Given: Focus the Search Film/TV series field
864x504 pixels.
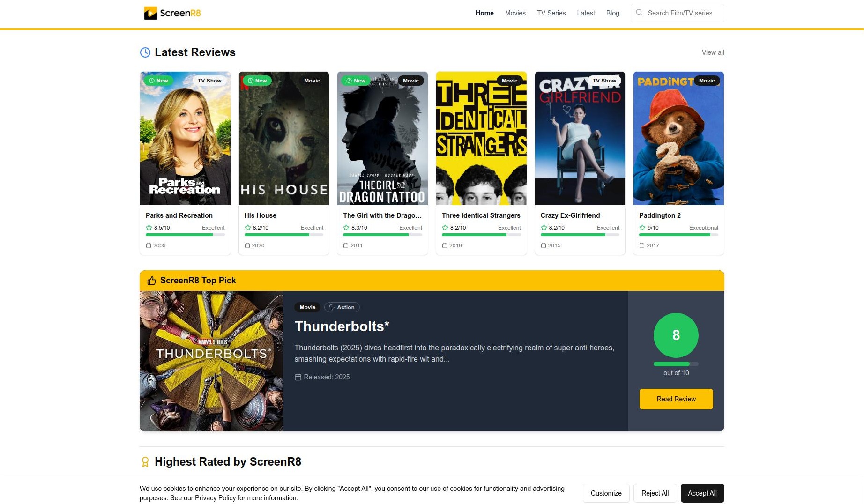Looking at the screenshot, I should [x=678, y=13].
